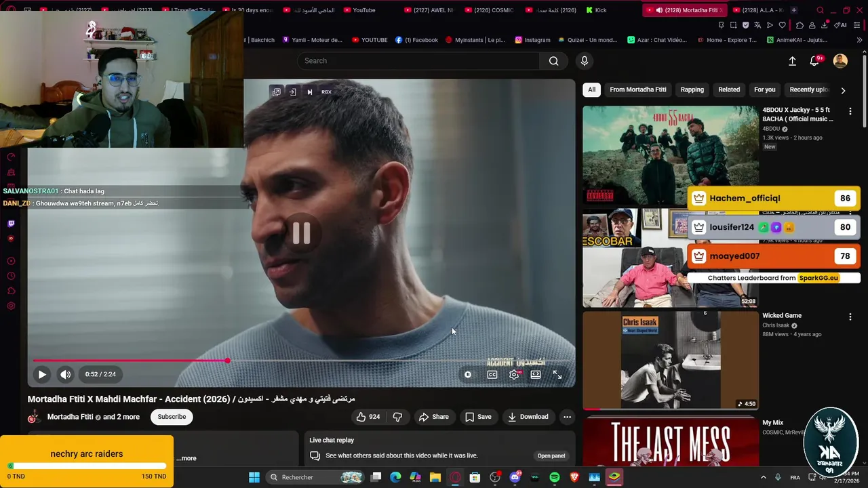Dislike the Accident video
Viewport: 868px width, 488px height.
[397, 417]
